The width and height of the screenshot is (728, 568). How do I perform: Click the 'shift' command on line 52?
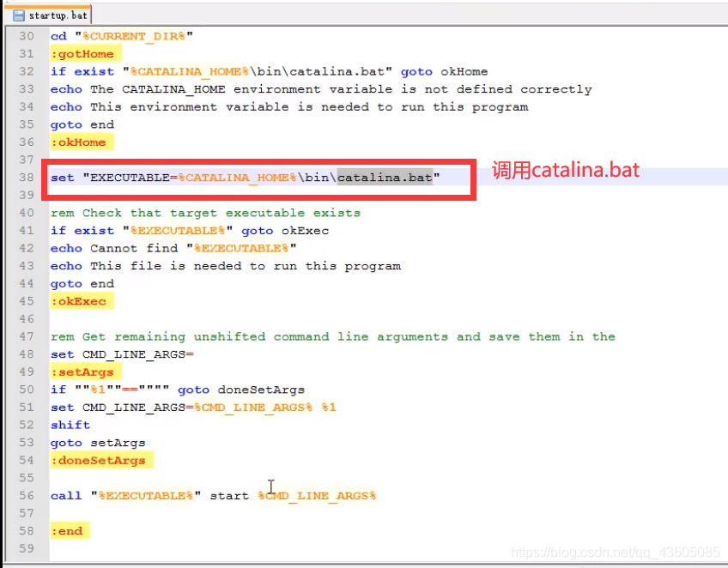(x=70, y=425)
